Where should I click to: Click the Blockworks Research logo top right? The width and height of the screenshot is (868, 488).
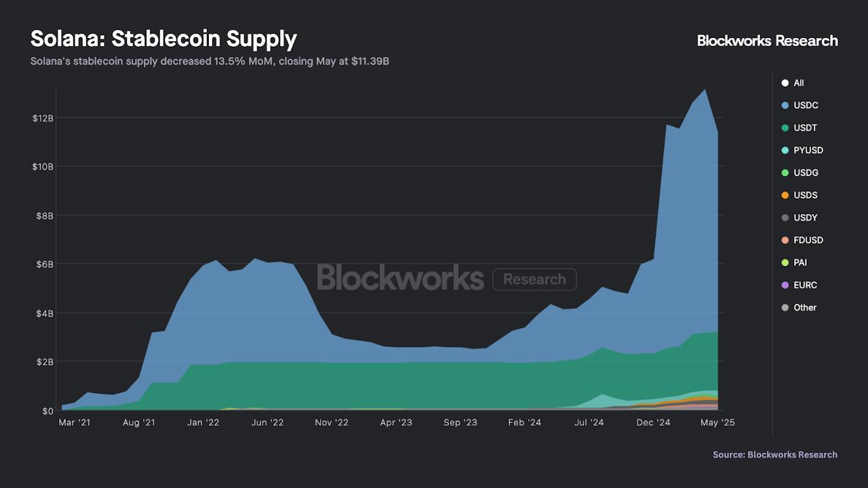tap(767, 41)
